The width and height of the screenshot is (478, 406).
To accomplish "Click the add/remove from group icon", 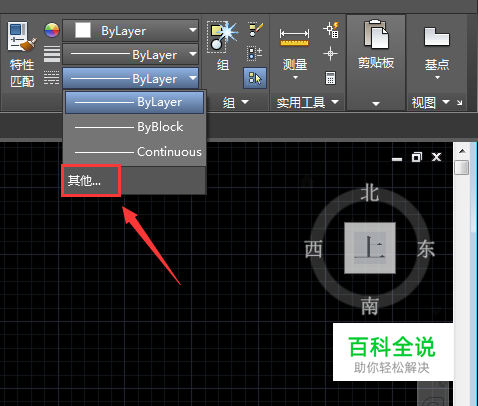I will click(255, 53).
